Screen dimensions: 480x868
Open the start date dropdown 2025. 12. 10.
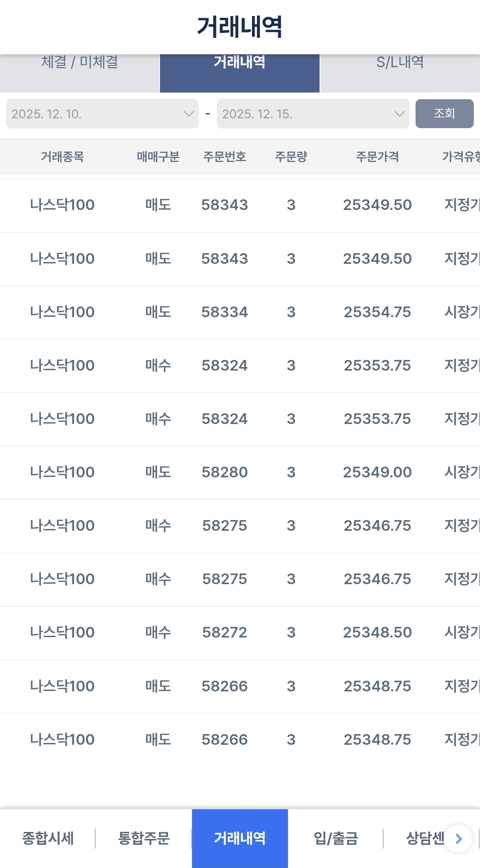tap(102, 114)
